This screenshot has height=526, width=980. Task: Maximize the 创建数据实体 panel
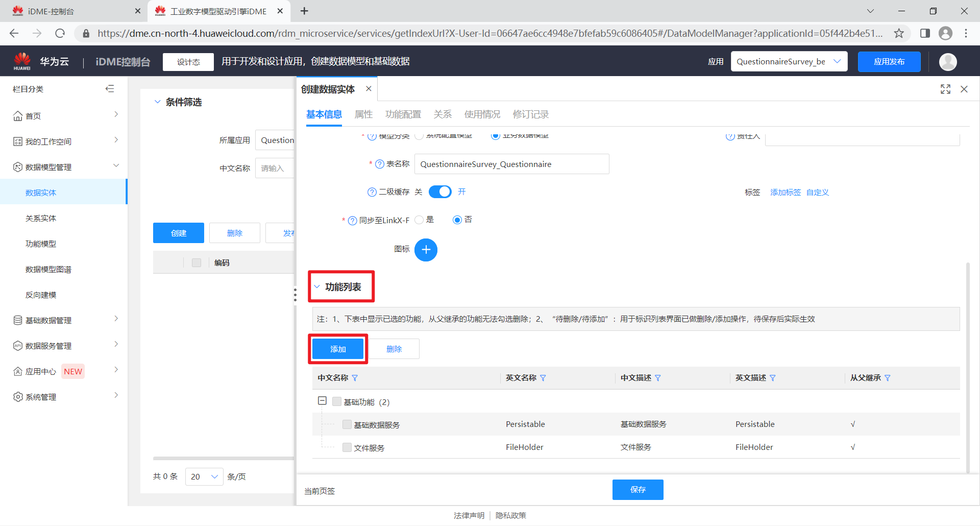(945, 89)
